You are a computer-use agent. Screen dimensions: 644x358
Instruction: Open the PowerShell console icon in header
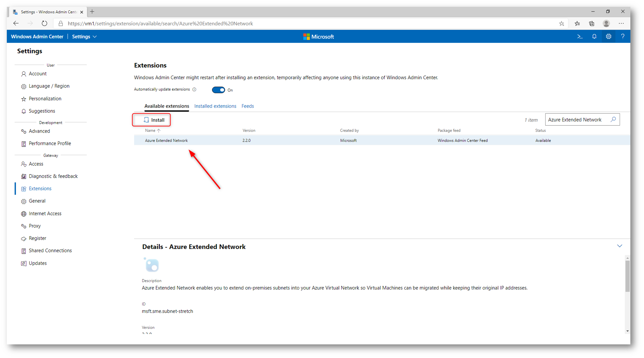(x=580, y=37)
